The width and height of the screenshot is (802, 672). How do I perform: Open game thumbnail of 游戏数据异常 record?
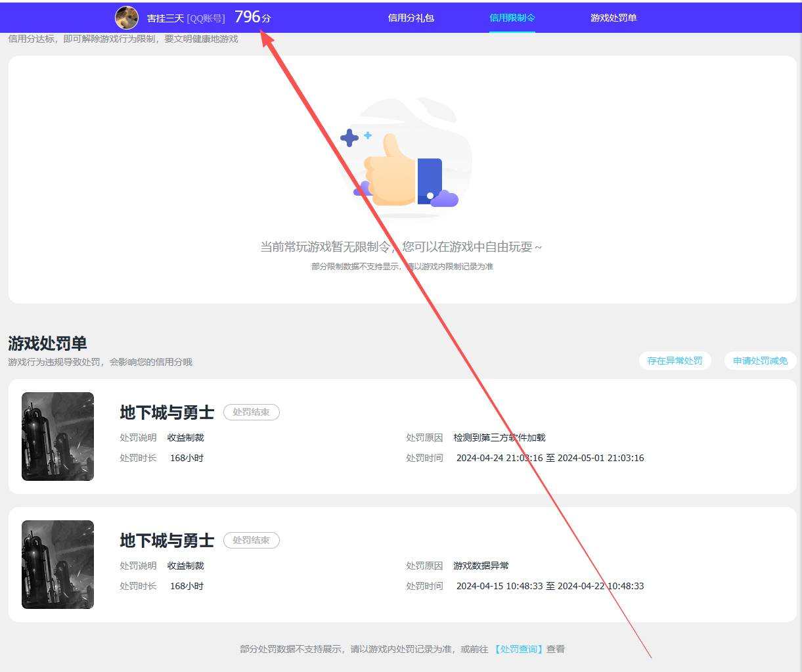point(58,564)
